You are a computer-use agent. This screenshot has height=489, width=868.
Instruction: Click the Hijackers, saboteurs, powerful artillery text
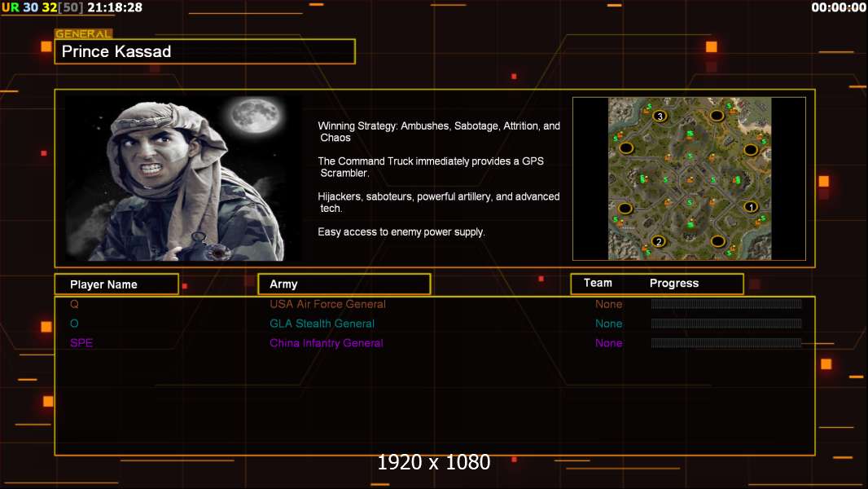(x=439, y=202)
